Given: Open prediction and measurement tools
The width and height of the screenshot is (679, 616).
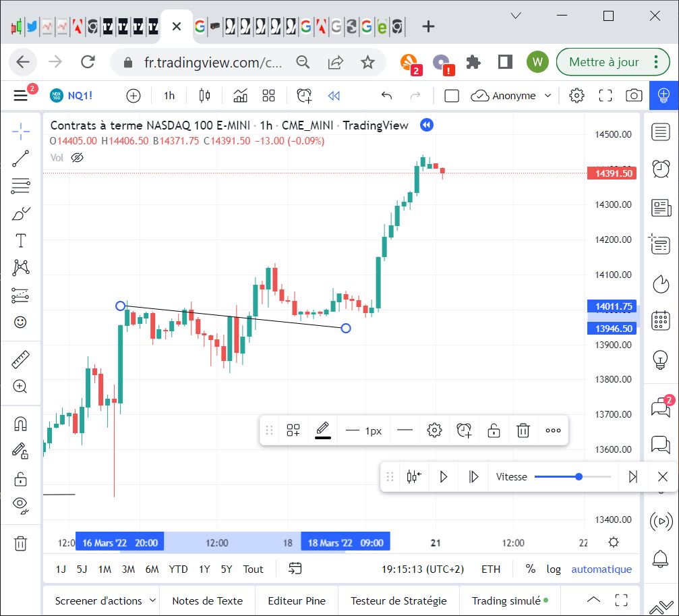Looking at the screenshot, I should coord(20,295).
